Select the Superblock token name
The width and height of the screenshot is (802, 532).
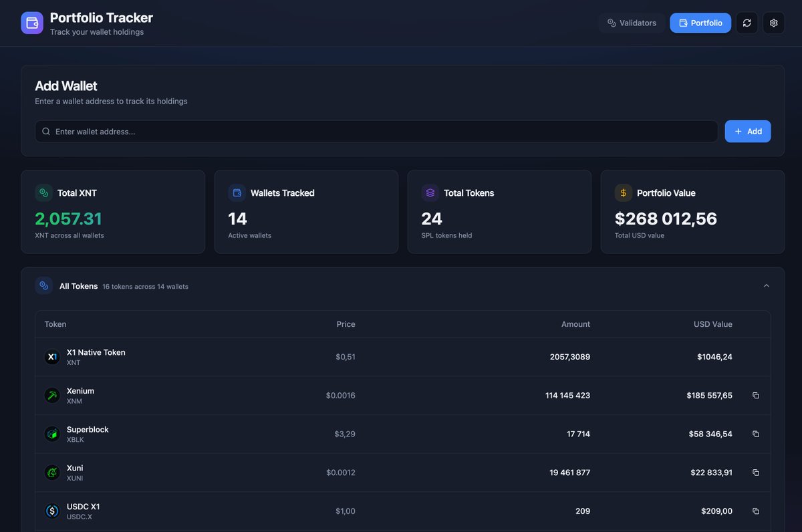pos(88,430)
